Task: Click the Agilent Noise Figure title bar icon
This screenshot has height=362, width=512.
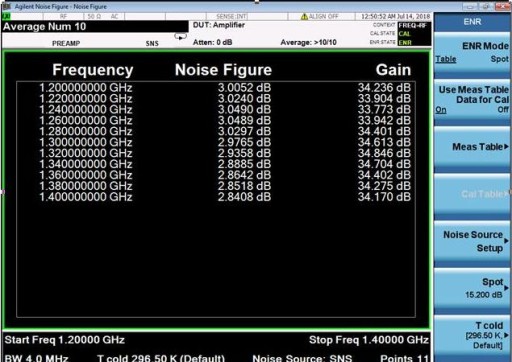Action: pos(6,6)
